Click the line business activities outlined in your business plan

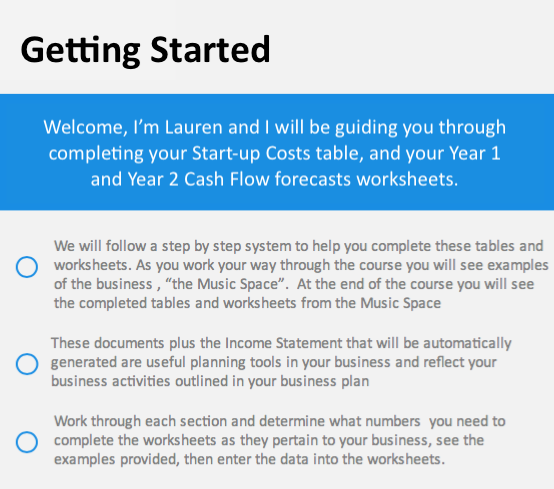click(210, 381)
